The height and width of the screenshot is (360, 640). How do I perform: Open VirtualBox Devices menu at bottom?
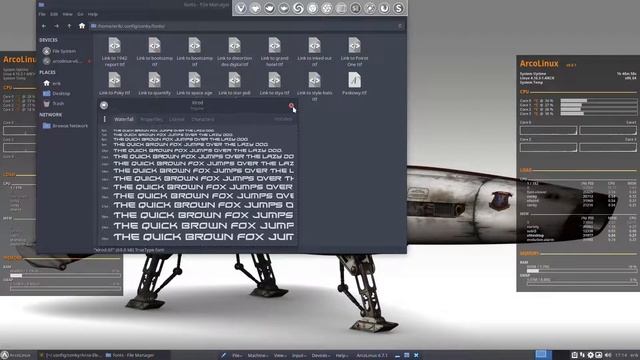[320, 356]
